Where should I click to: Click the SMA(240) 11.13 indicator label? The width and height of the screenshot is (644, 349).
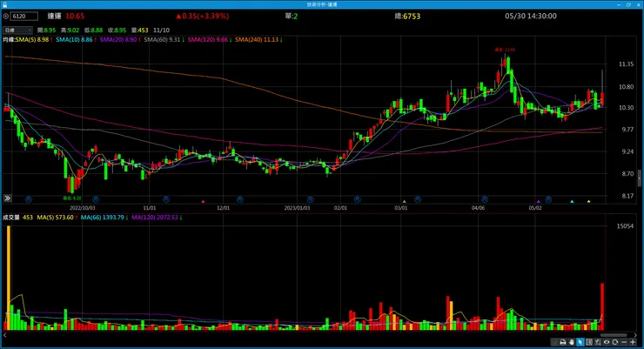click(x=258, y=40)
